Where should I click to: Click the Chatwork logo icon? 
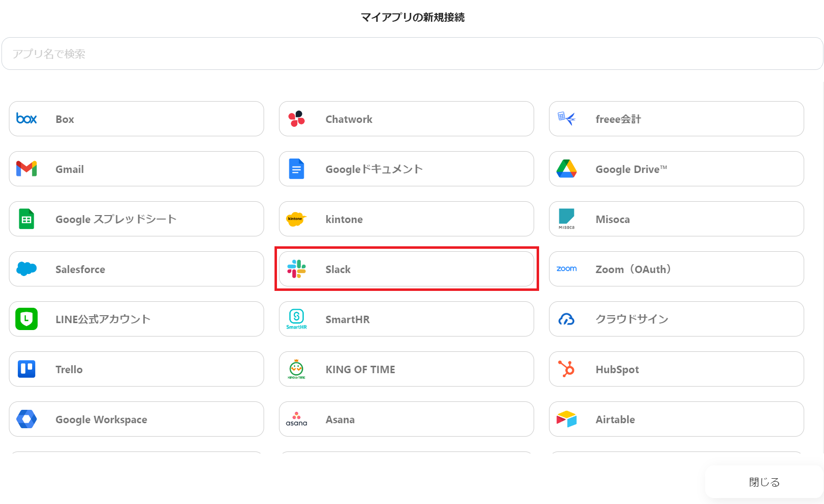pos(296,118)
